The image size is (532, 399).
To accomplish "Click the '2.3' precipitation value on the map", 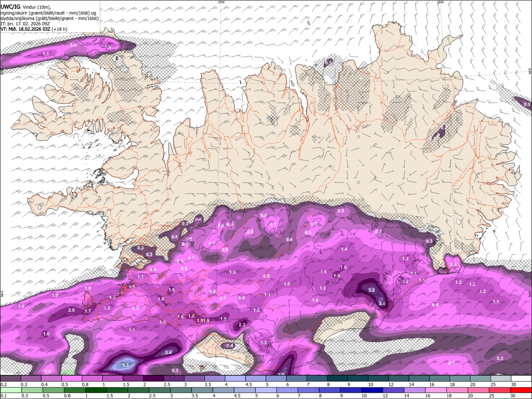I will 242,325.
